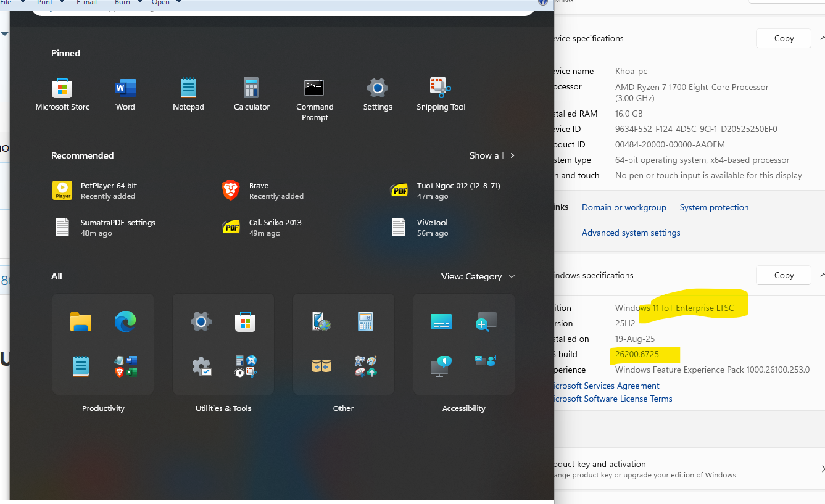825x504 pixels.
Task: Select E-mail in the top toolbar menu
Action: pos(86,2)
